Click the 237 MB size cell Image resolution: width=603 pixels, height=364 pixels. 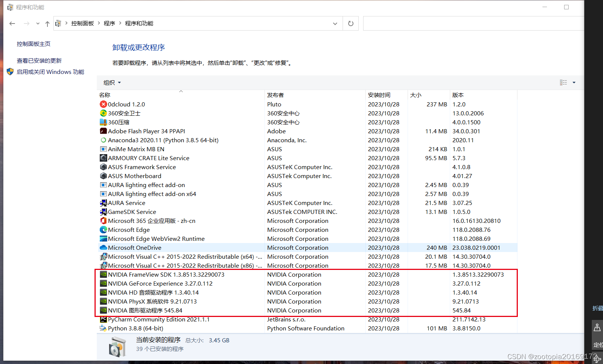point(437,104)
